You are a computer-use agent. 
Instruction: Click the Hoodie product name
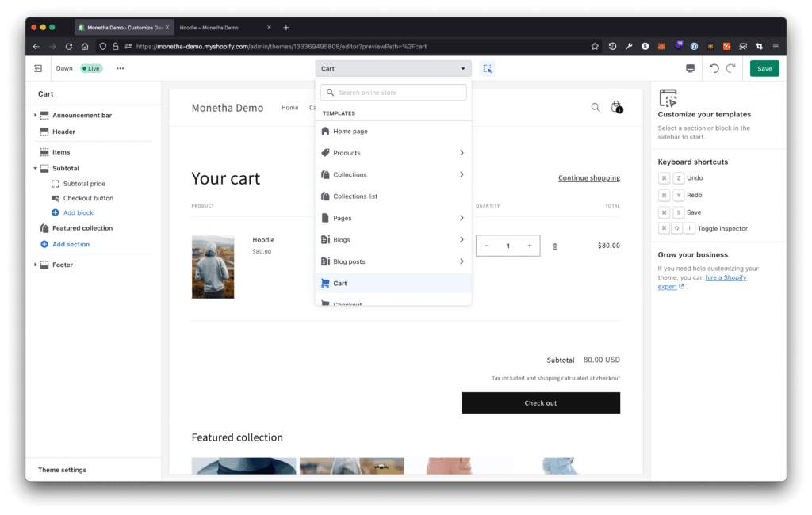[x=263, y=240]
